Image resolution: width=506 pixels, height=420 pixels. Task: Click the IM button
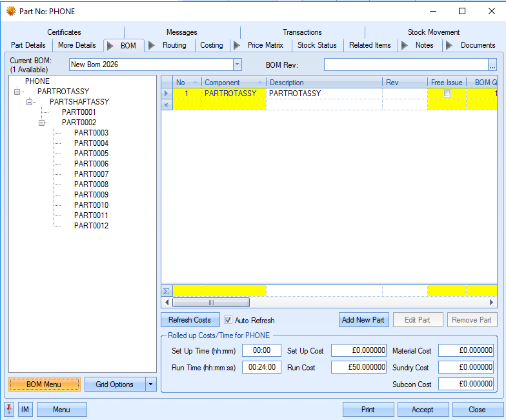coord(25,409)
